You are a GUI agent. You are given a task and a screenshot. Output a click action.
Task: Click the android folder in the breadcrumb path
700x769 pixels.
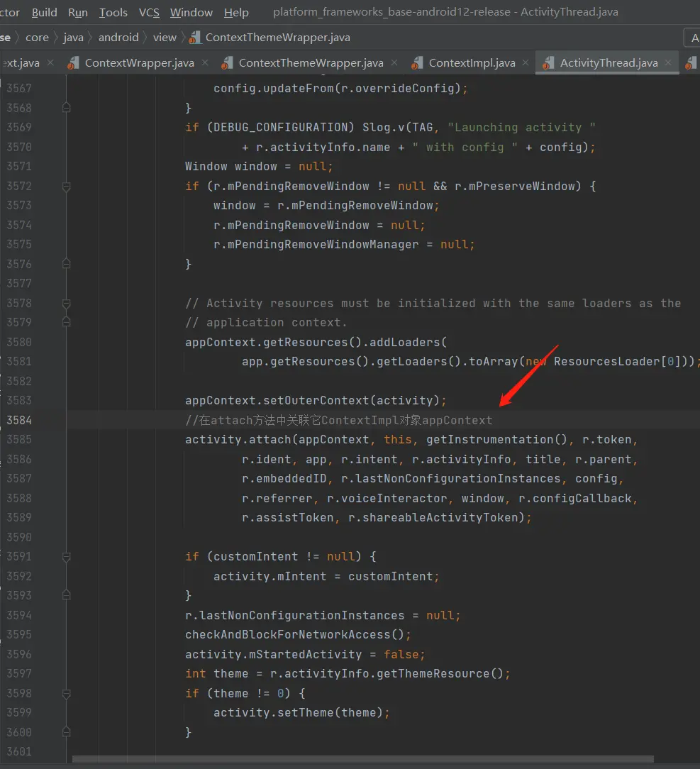118,38
